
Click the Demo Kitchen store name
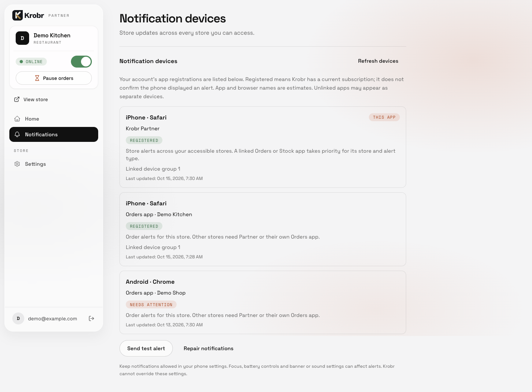tap(52, 35)
